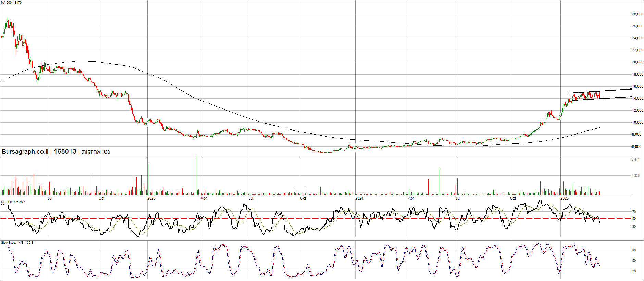This screenshot has width=644, height=281.
Task: Click the Hebrew stock name נטו אחזקות
Action: 96,152
